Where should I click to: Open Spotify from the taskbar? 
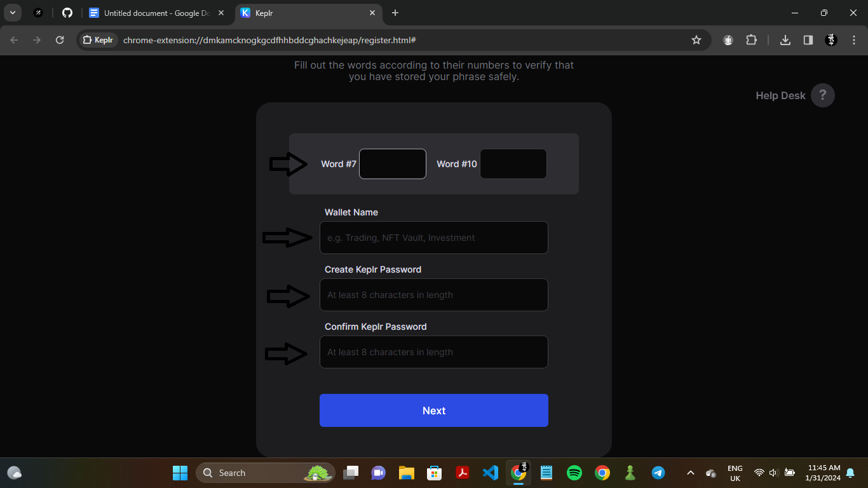coord(574,473)
